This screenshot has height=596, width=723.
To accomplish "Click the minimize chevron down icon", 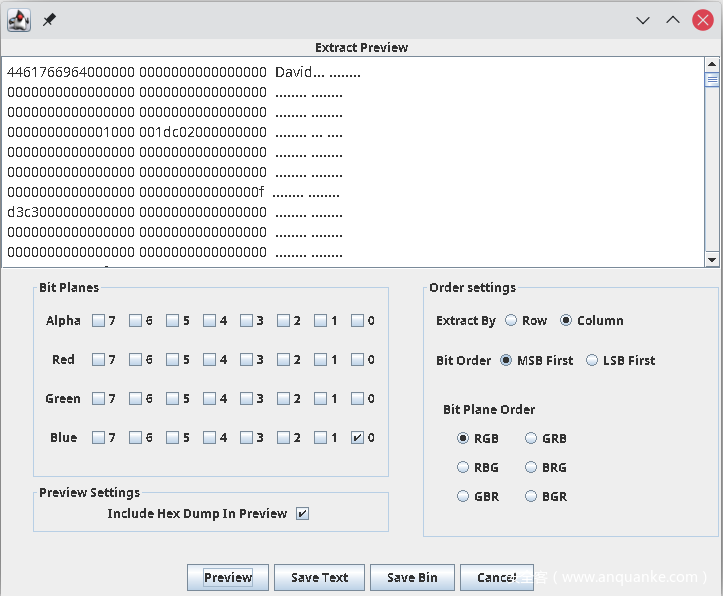I will (x=643, y=19).
